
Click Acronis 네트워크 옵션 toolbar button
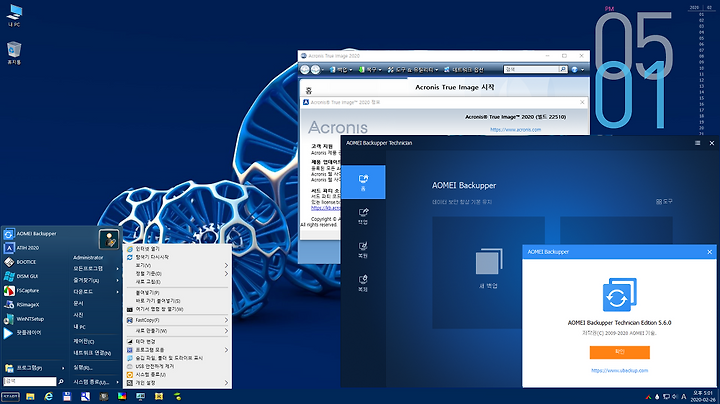464,70
